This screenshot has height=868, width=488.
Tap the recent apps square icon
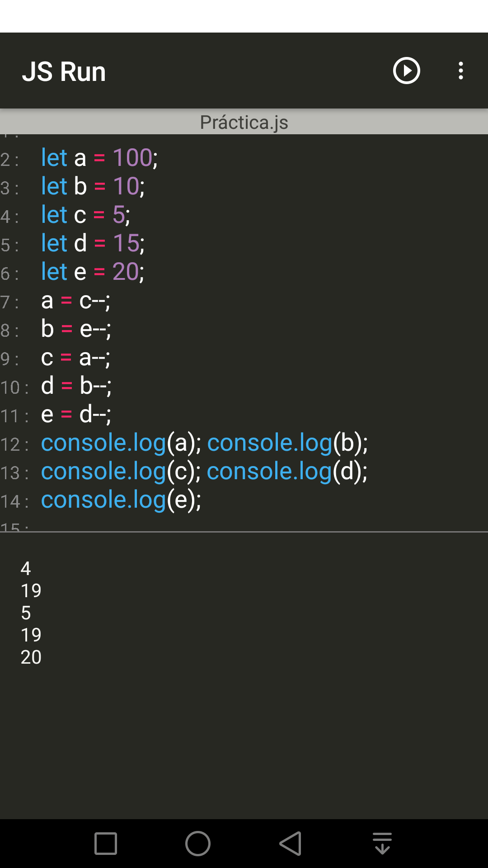[x=105, y=842]
